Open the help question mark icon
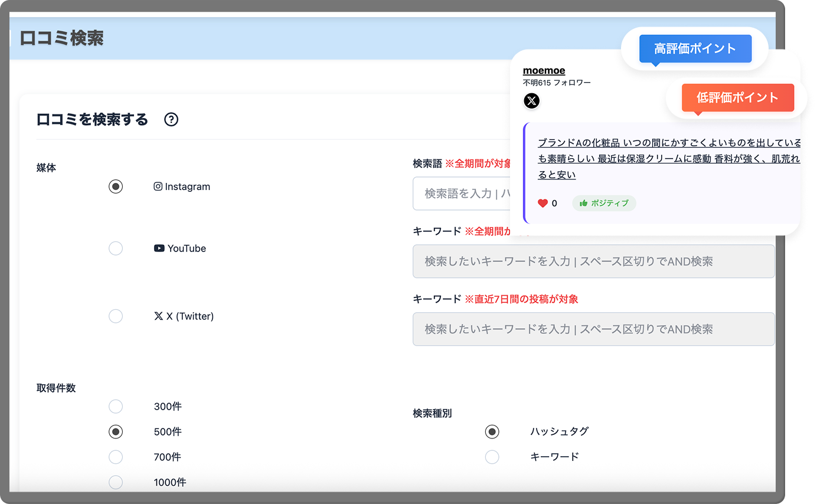Screen dimensions: 817x504 171,120
